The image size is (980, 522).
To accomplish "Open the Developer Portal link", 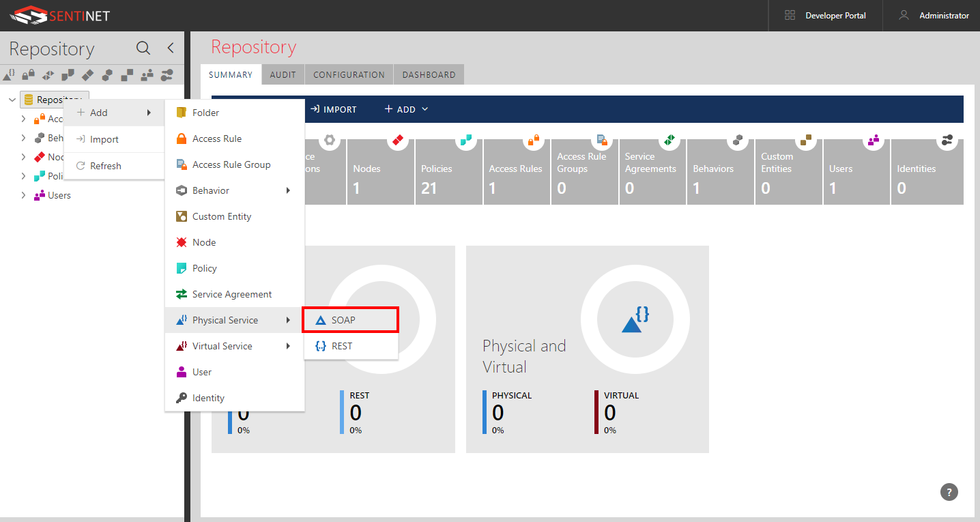I will point(825,15).
